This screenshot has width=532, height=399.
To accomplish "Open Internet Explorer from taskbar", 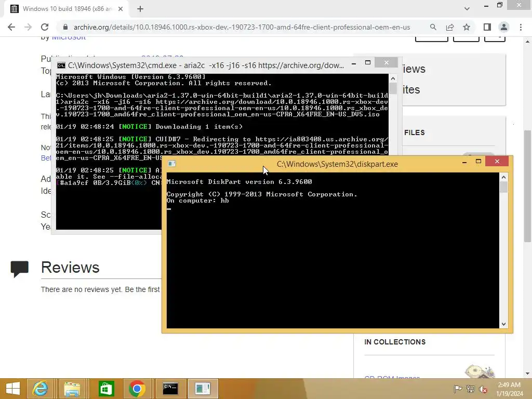I will click(x=40, y=389).
